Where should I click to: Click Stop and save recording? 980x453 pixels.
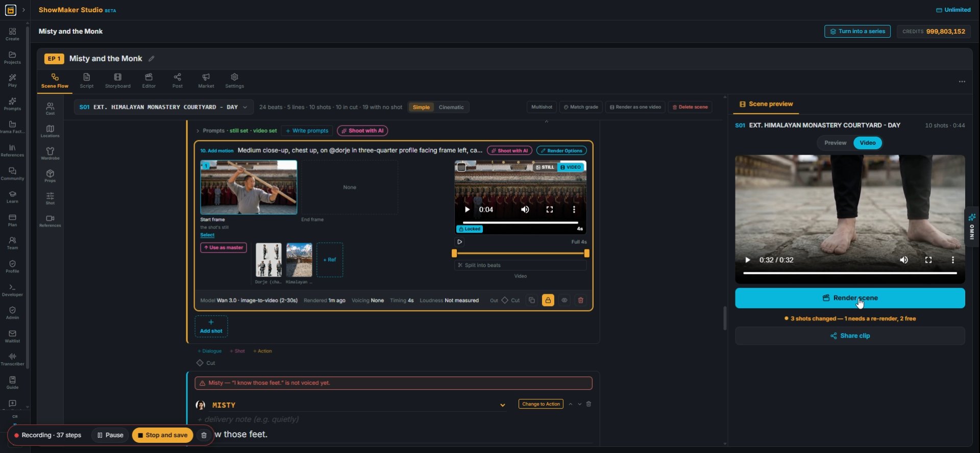[x=162, y=435]
